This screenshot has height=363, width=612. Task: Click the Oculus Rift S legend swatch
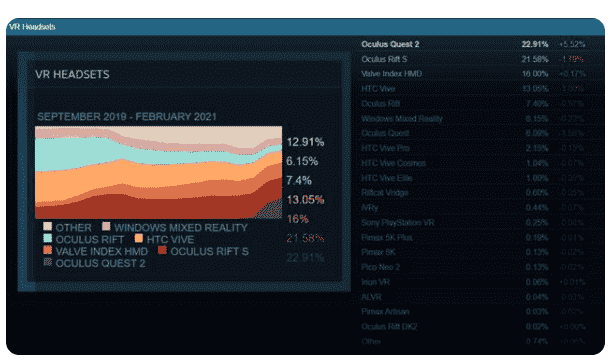pos(162,250)
